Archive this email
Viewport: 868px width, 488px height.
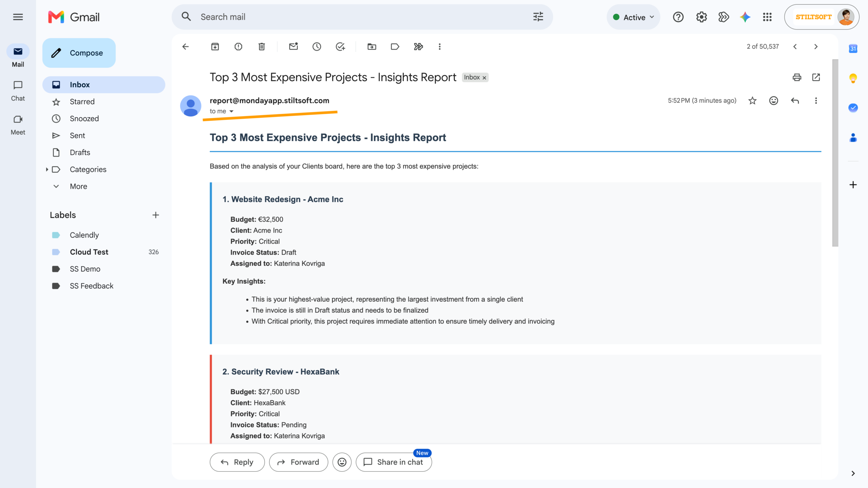coord(215,47)
